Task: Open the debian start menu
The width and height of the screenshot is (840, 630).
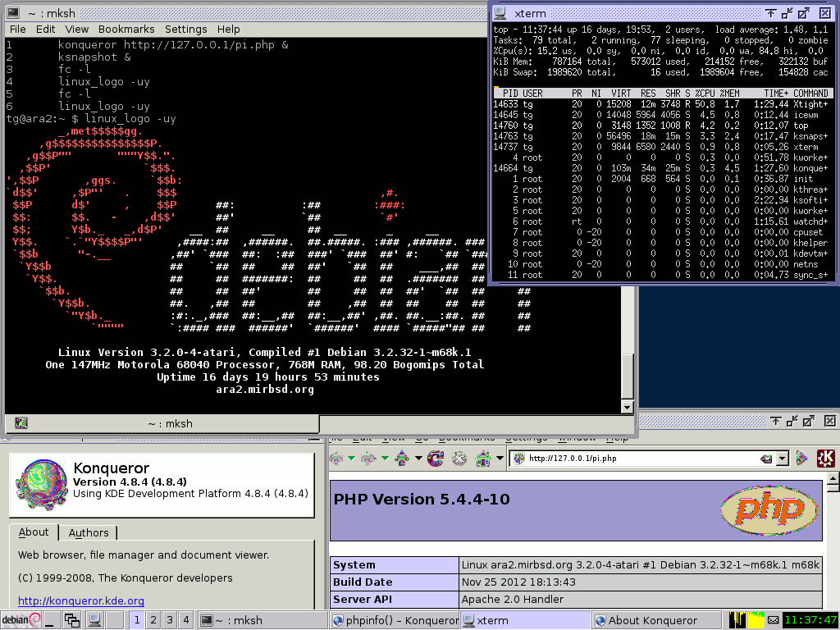Action: [x=21, y=620]
